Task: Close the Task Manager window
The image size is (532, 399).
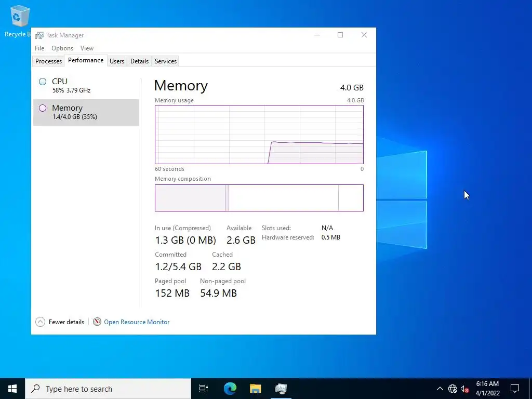Action: (x=364, y=35)
